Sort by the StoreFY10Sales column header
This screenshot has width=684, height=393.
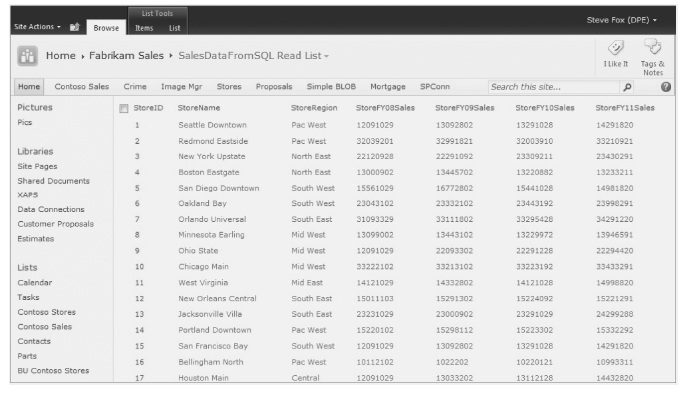coord(545,108)
